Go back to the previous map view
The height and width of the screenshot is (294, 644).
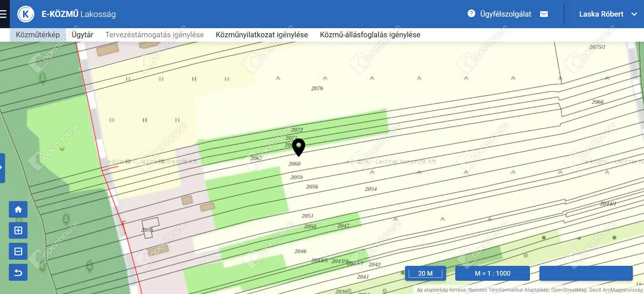coord(18,272)
